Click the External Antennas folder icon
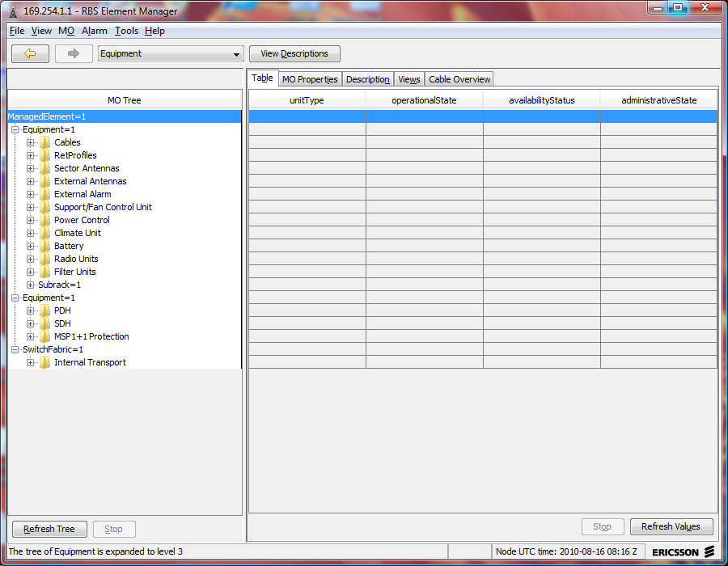This screenshot has width=728, height=566. [x=45, y=181]
